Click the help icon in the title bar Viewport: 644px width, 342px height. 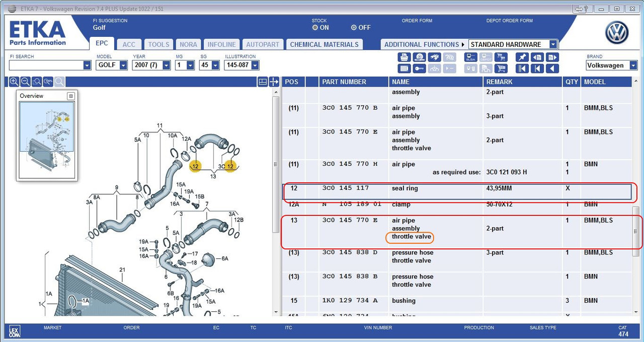[x=583, y=9]
